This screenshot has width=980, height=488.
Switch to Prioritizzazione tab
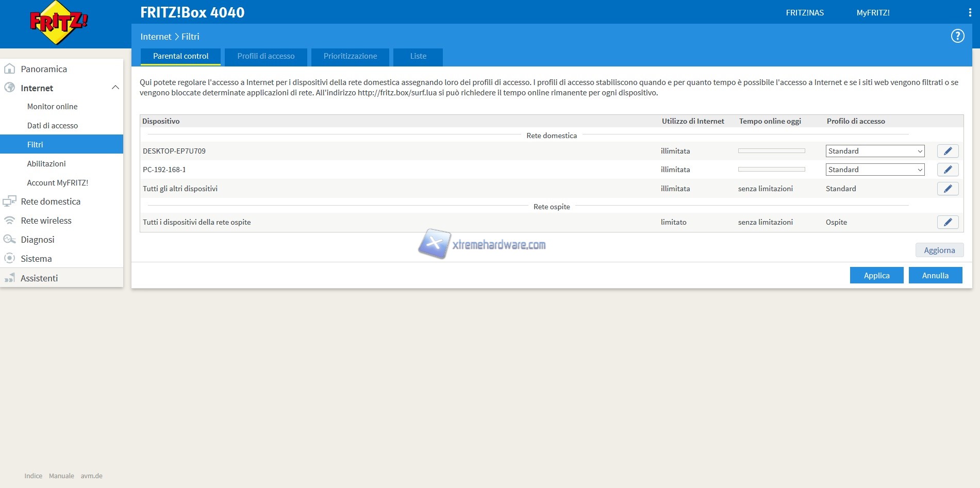350,56
